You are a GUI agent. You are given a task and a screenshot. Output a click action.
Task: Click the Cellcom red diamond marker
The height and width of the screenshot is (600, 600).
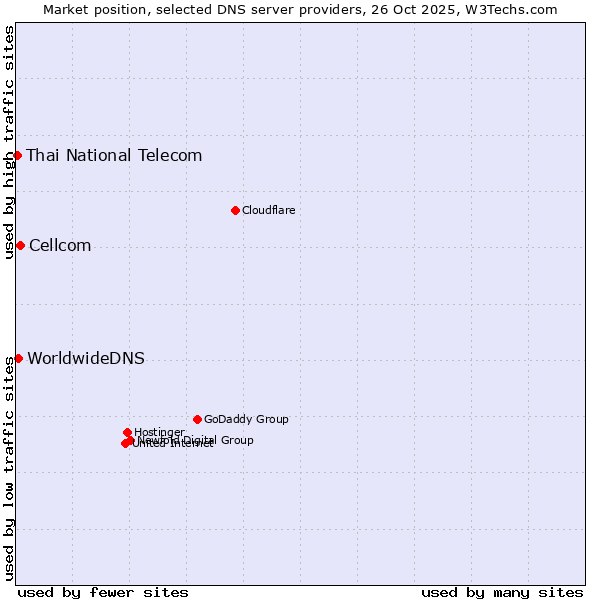pyautogui.click(x=20, y=245)
